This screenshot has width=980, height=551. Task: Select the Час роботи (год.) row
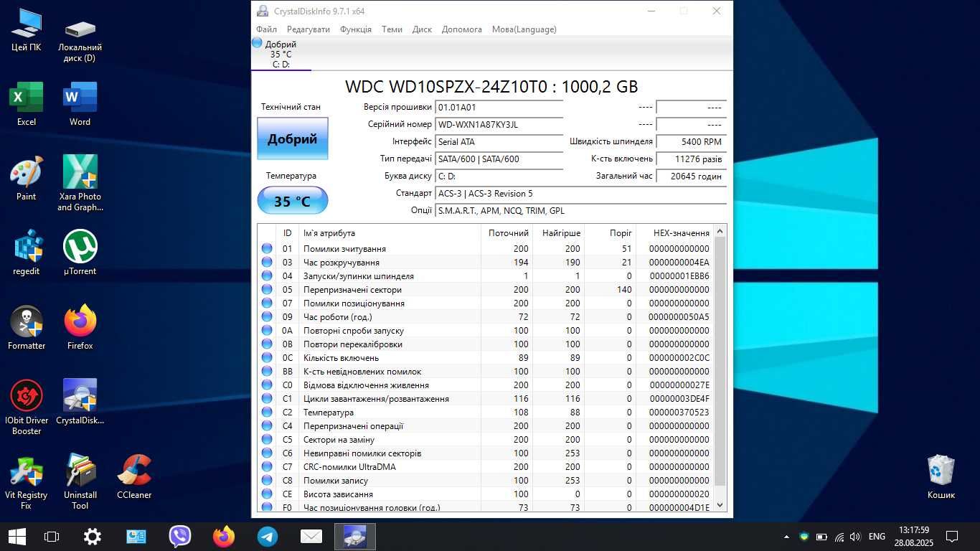point(486,317)
